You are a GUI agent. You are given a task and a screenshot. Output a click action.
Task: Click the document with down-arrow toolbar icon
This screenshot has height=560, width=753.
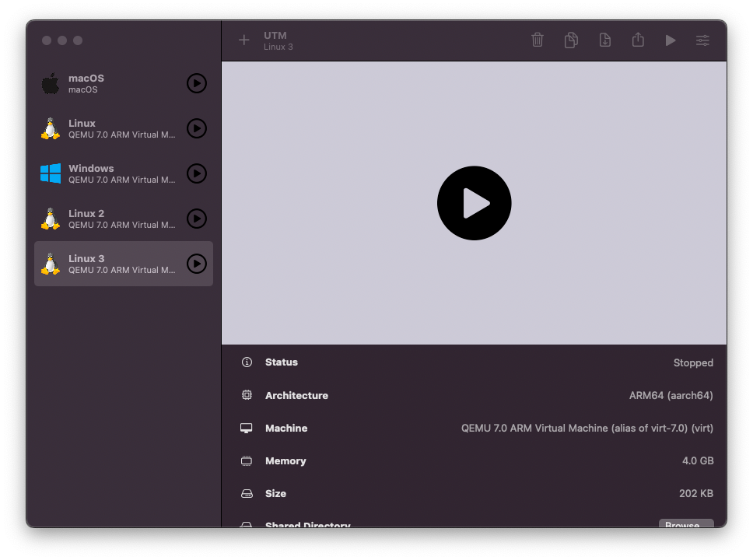(x=605, y=40)
